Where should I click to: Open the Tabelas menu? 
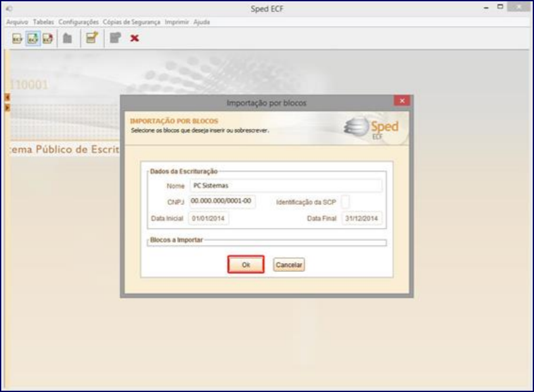click(x=43, y=22)
